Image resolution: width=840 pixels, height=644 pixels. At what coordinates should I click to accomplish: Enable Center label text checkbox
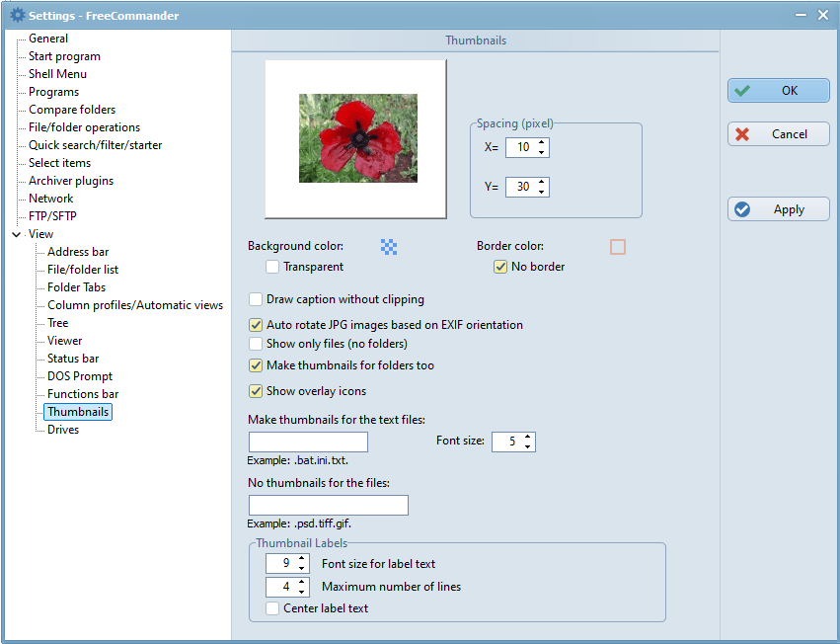pyautogui.click(x=272, y=608)
